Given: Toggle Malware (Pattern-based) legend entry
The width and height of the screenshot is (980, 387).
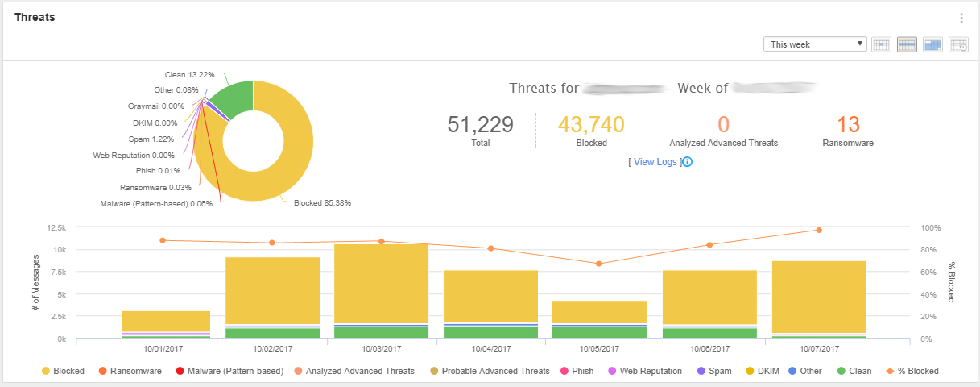Looking at the screenshot, I should click(x=229, y=371).
